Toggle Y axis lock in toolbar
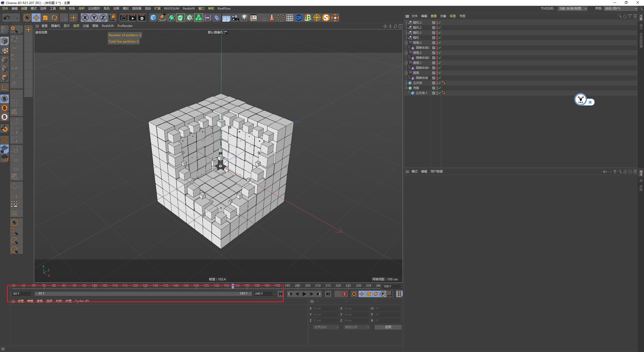This screenshot has width=644, height=352. point(94,18)
